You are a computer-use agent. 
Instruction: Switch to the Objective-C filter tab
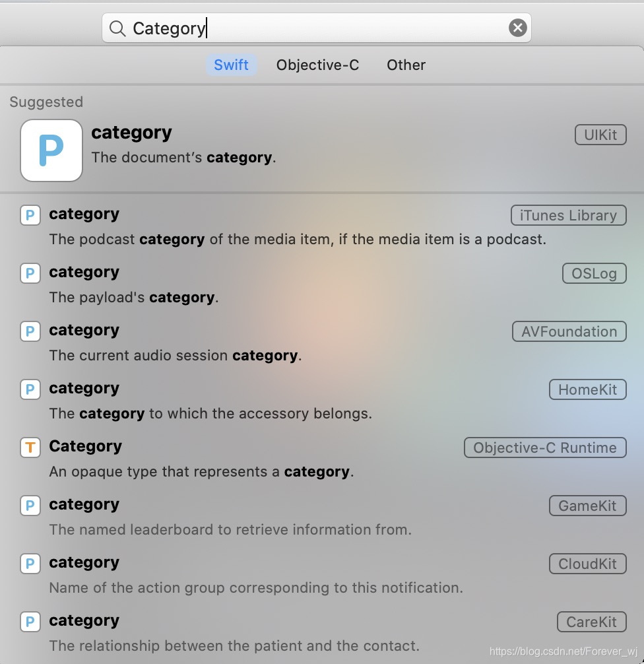click(317, 65)
